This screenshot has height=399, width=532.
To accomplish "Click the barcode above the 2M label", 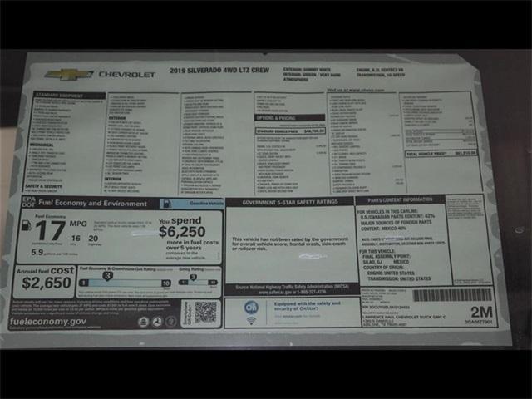I will [x=453, y=295].
